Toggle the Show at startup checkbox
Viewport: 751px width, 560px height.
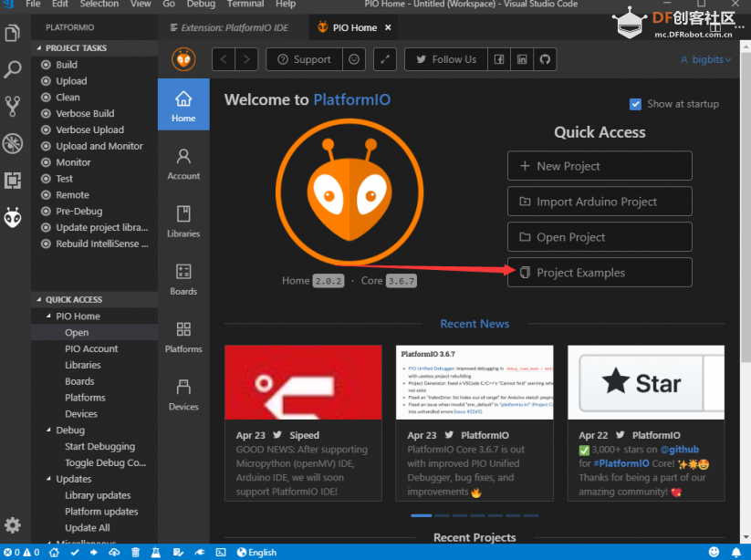point(635,104)
